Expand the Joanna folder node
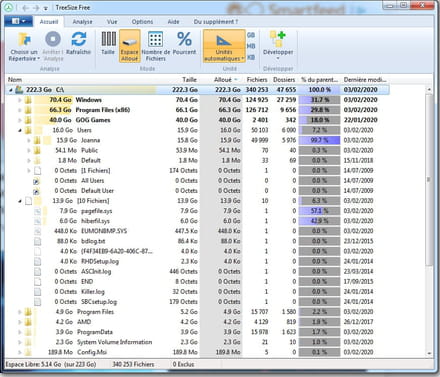 coord(29,140)
